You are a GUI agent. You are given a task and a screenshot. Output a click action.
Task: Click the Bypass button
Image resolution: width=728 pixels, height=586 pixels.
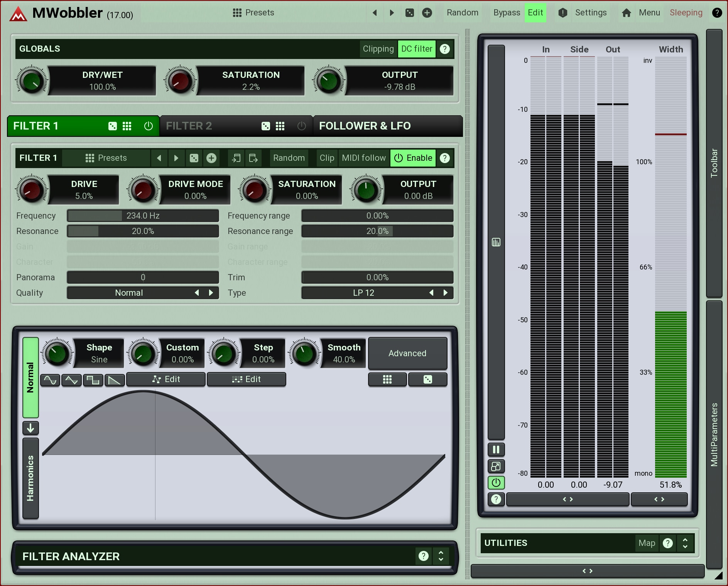pos(506,13)
